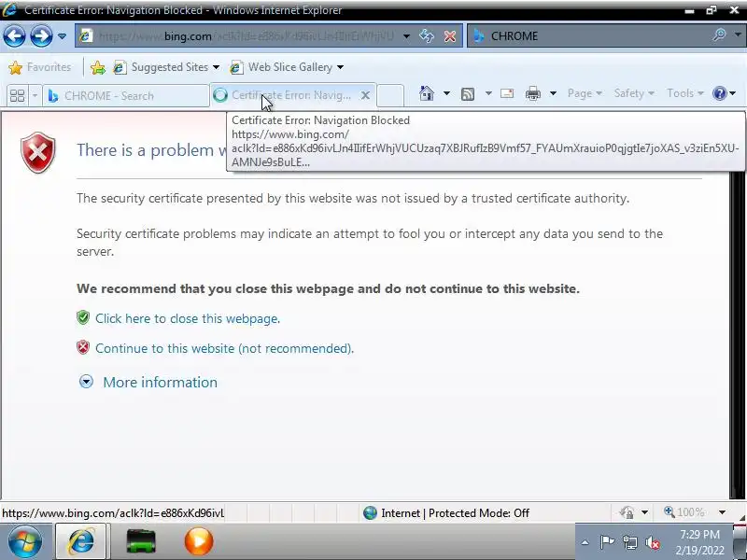The height and width of the screenshot is (560, 747).
Task: Click Internet Explorer taskbar icon
Action: (81, 541)
